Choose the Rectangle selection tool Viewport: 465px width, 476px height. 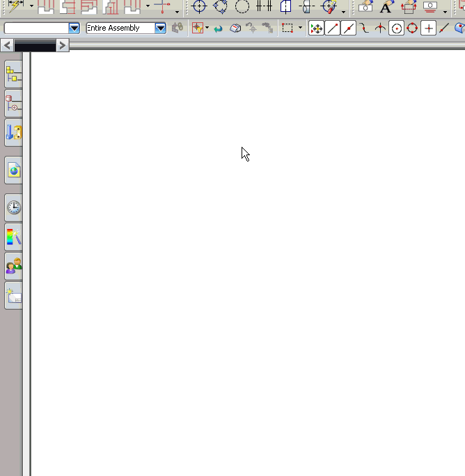tap(287, 29)
